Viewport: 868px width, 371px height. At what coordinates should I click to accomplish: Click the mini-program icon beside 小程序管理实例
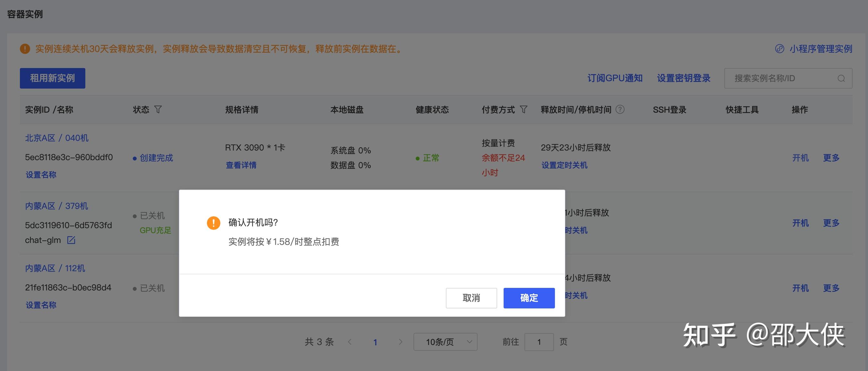[779, 49]
